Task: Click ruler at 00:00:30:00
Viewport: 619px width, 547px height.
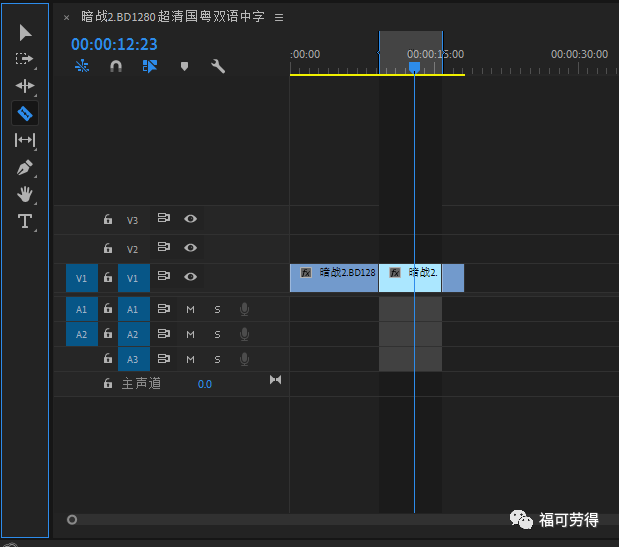Action: [x=579, y=54]
